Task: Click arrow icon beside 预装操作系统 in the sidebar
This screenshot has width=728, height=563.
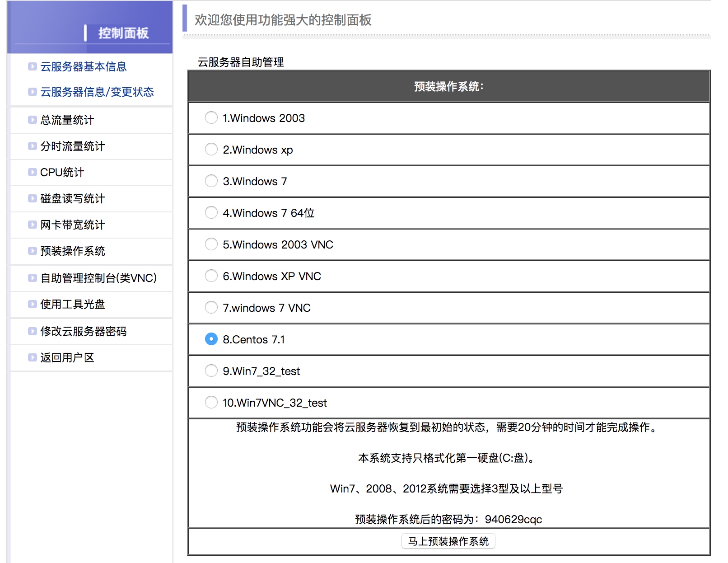Action: pos(32,251)
